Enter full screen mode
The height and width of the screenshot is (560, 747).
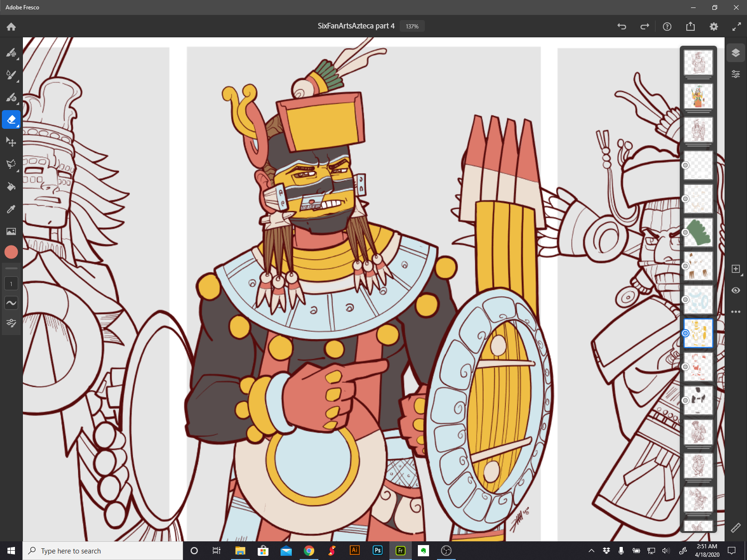point(737,27)
